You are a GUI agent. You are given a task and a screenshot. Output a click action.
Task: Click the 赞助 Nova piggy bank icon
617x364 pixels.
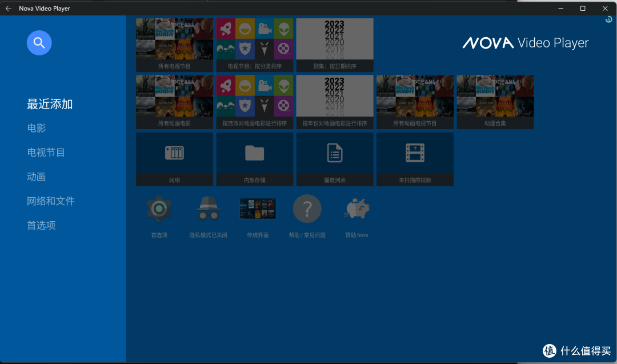click(x=356, y=209)
